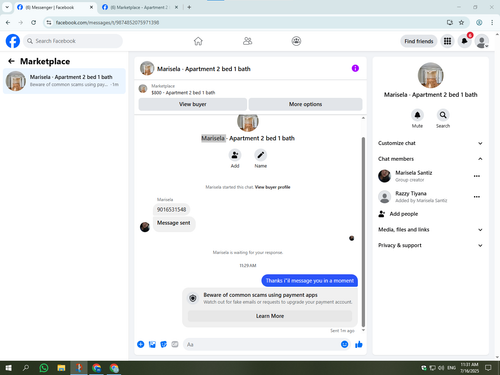Open a new browser tab
This screenshot has width=500, height=375.
pyautogui.click(x=189, y=7)
